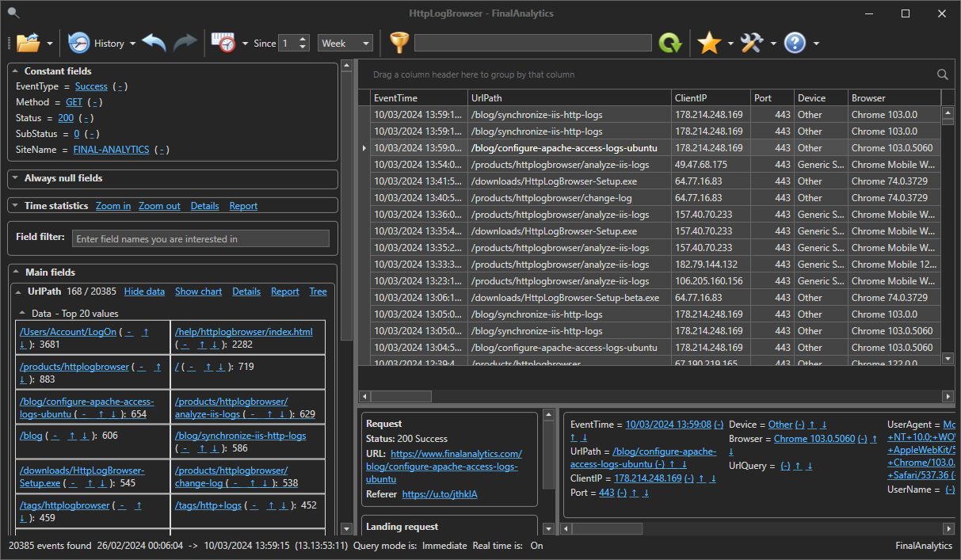Click the /tags/httplogbrowser value link
961x560 pixels.
tap(65, 505)
